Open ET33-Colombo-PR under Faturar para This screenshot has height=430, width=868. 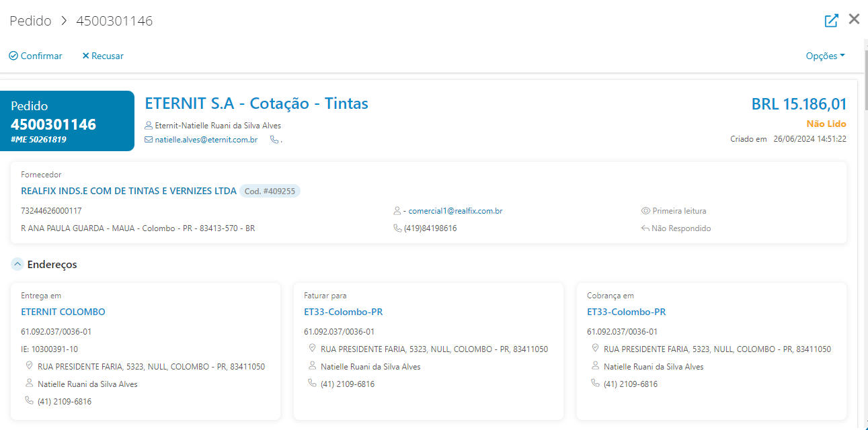pos(343,312)
